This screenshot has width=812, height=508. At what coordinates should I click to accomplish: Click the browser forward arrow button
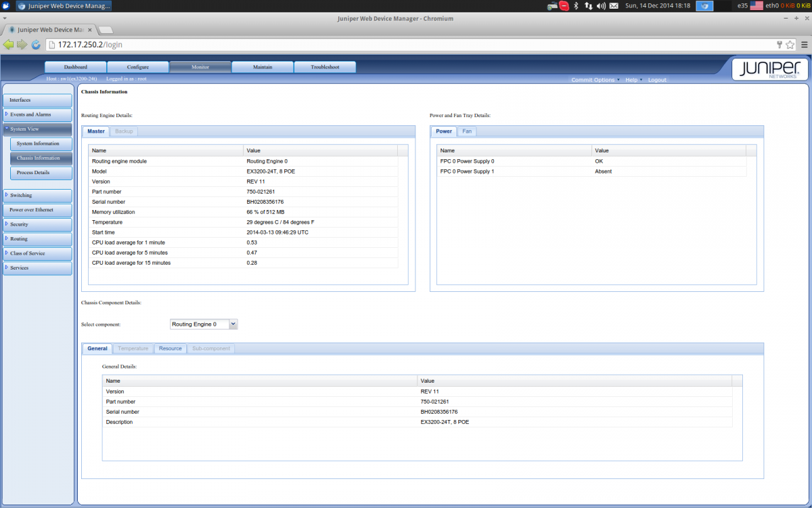tap(22, 45)
